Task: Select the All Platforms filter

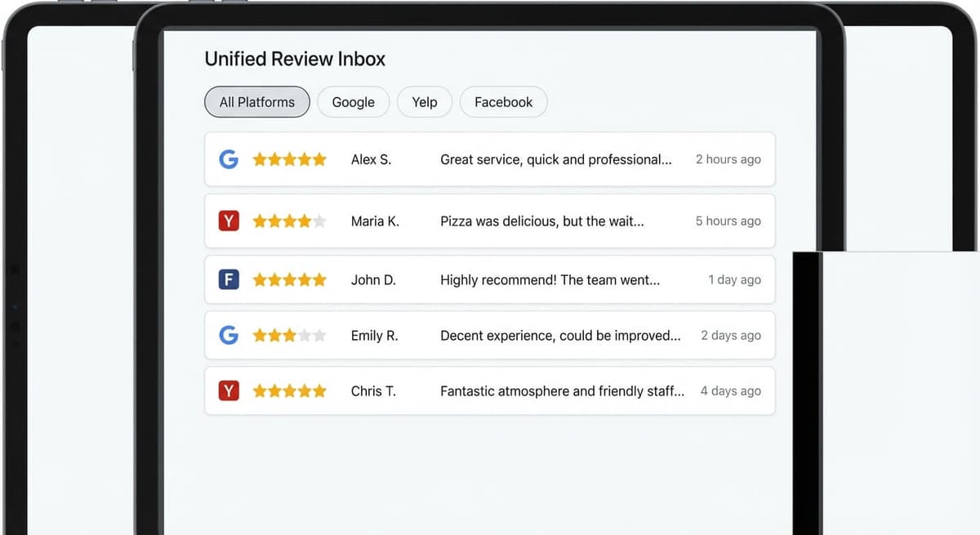Action: click(256, 101)
